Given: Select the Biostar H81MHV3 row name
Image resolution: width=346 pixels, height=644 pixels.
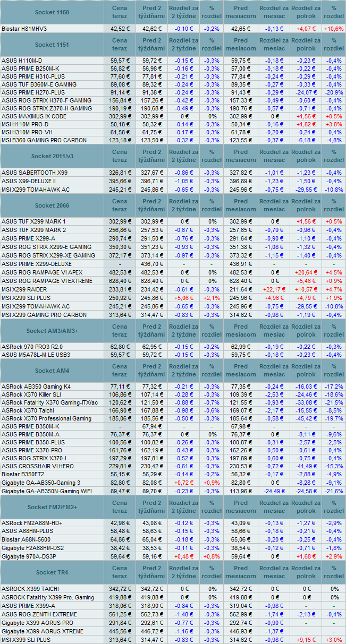Looking at the screenshot, I should point(24,28).
